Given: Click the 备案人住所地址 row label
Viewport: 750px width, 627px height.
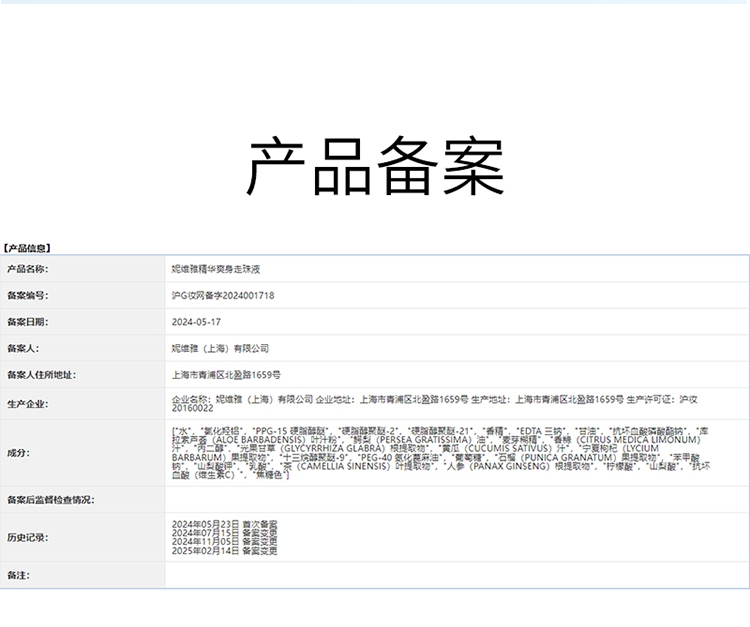Looking at the screenshot, I should (41, 375).
